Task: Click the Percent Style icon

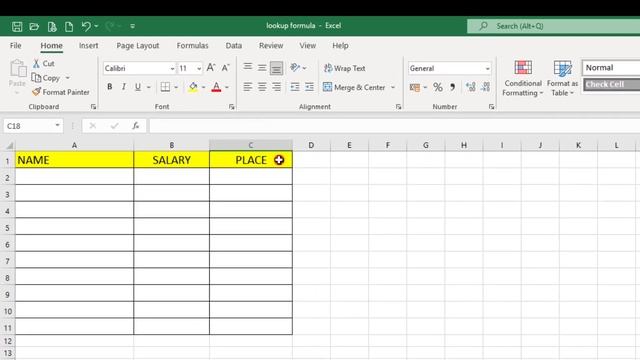Action: (x=438, y=87)
